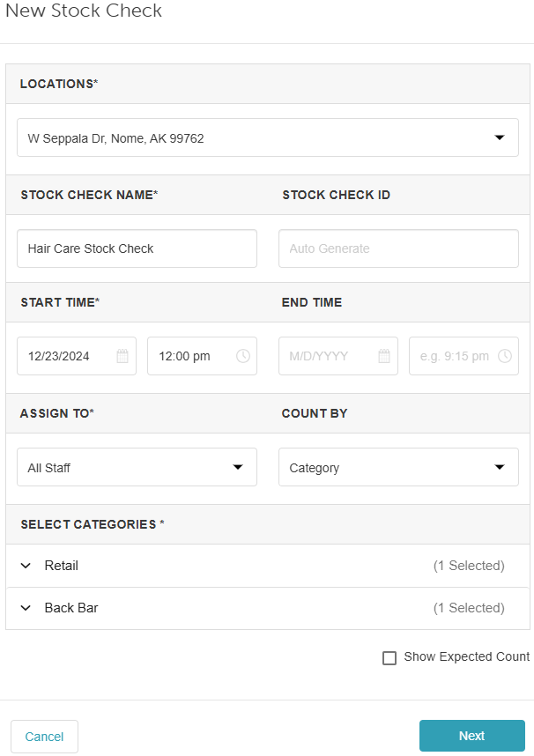Open the Count By Category dropdown
This screenshot has height=756, width=534.
(398, 467)
